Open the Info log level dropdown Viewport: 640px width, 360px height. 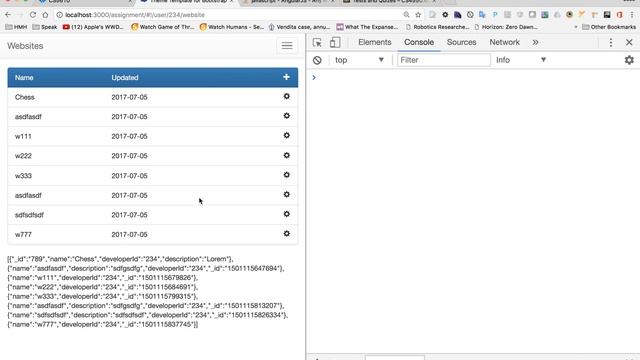pos(521,60)
